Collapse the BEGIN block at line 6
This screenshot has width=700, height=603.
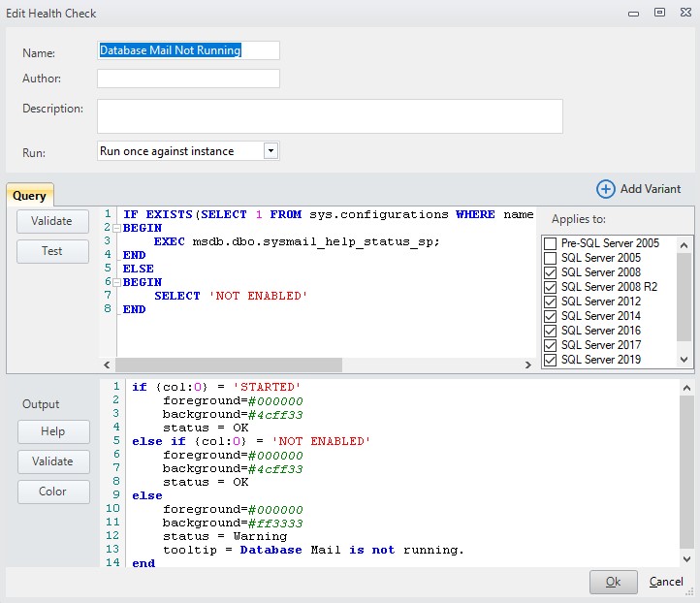tap(116, 282)
